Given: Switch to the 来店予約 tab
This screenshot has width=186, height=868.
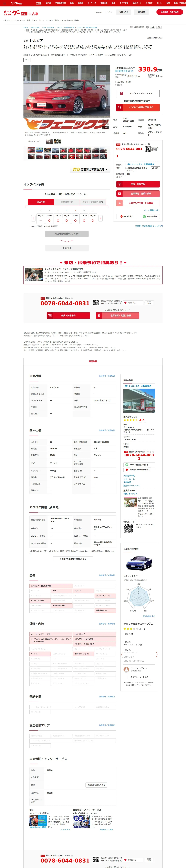Looking at the screenshot, I should [x=41, y=202].
